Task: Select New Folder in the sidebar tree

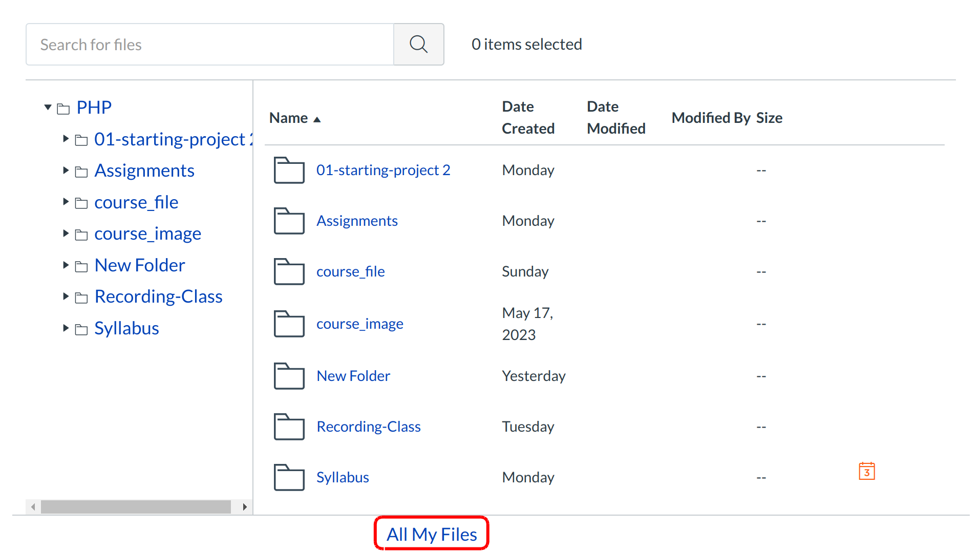Action: pyautogui.click(x=139, y=265)
